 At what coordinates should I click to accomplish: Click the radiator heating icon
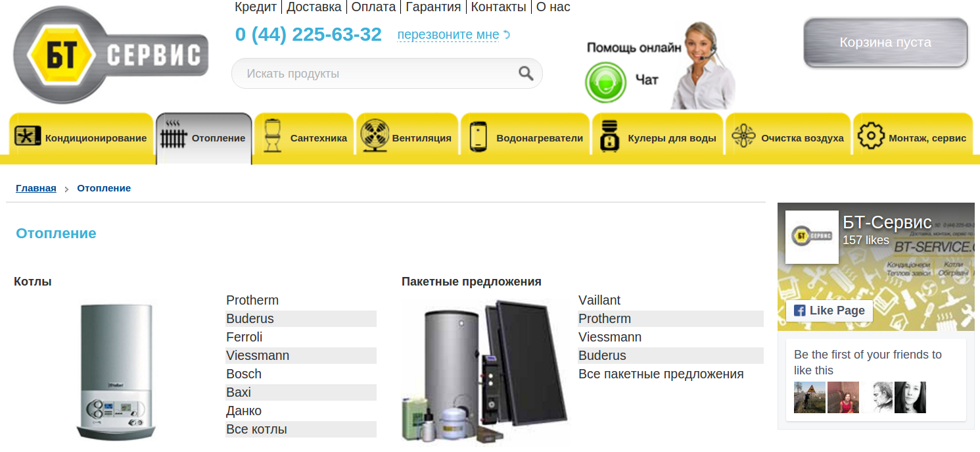(174, 137)
